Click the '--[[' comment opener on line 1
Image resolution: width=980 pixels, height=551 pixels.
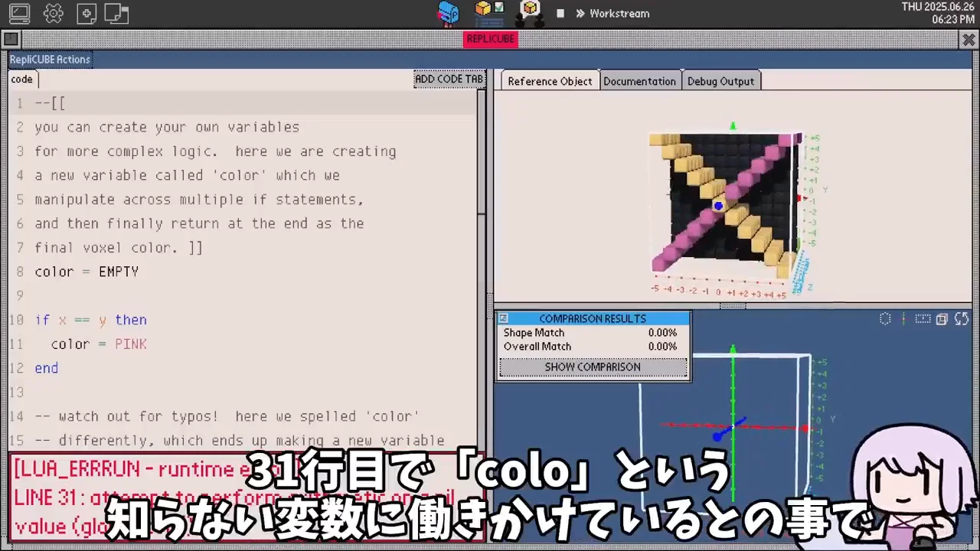point(51,103)
